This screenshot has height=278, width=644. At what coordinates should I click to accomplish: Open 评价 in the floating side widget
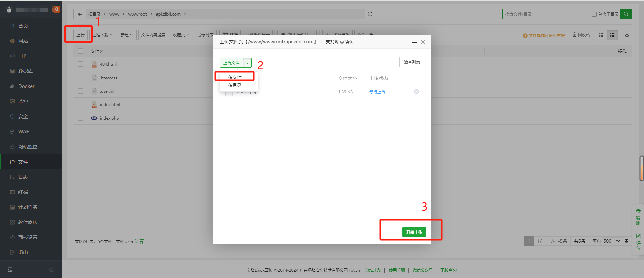click(x=638, y=242)
